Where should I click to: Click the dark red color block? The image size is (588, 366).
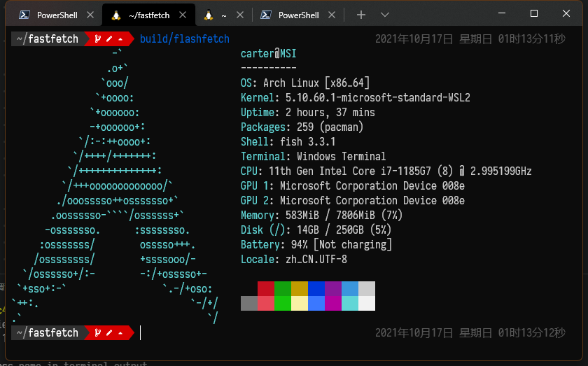pyautogui.click(x=266, y=289)
